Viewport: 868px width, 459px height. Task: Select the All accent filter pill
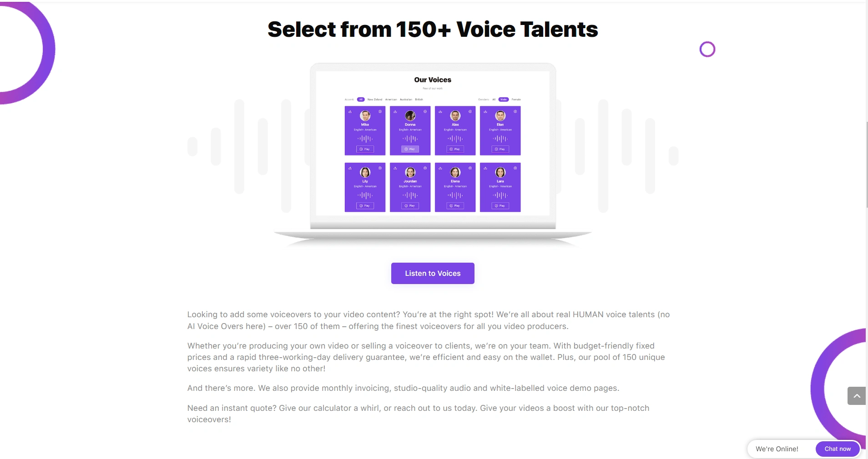click(x=361, y=100)
